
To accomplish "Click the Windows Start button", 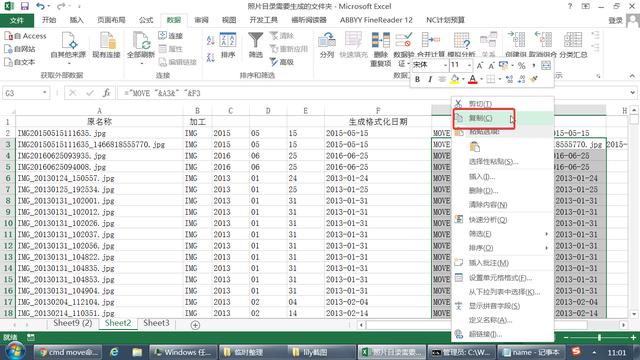I will point(15,351).
